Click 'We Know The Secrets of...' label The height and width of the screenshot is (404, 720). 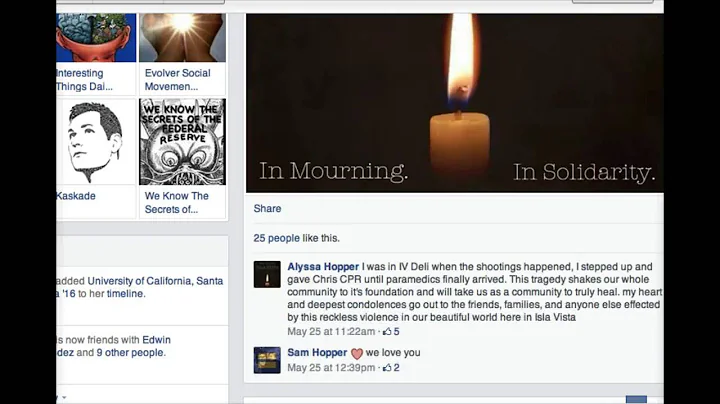click(176, 202)
